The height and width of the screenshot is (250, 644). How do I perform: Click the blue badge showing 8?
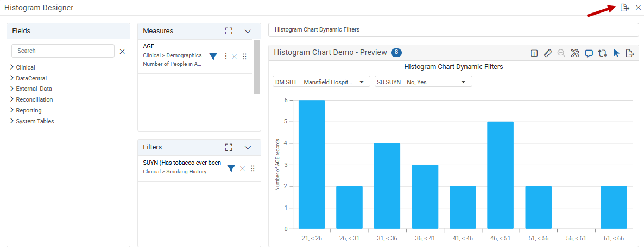pyautogui.click(x=396, y=52)
